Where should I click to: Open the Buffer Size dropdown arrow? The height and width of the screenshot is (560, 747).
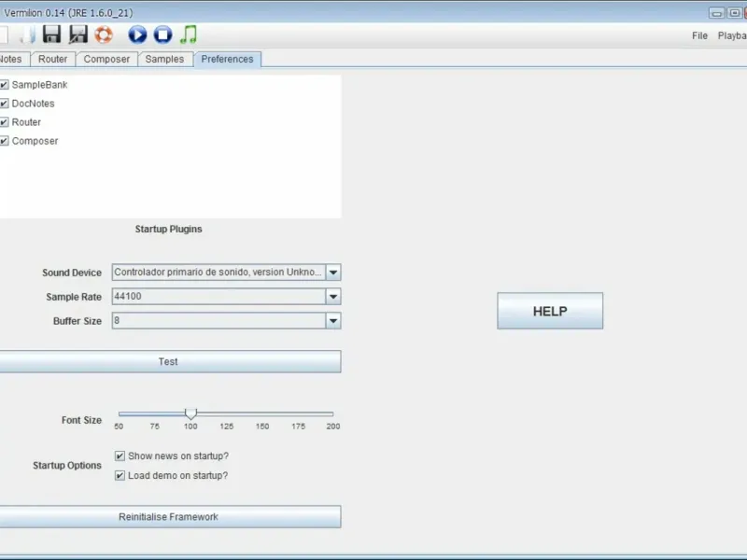333,321
